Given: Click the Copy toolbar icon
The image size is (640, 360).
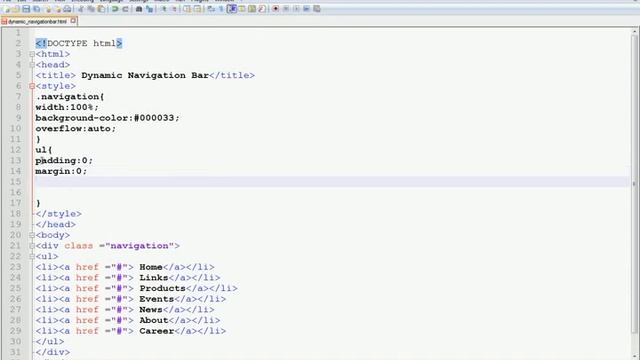Looking at the screenshot, I should 90,9.
